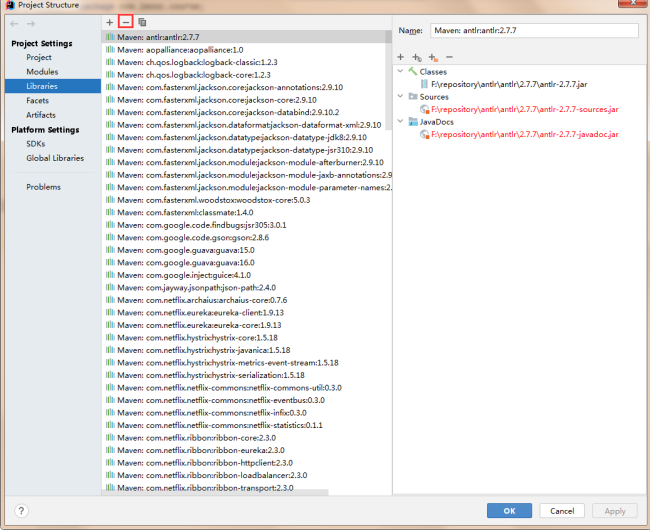The height and width of the screenshot is (530, 650).
Task: Open Project settings section
Action: (x=39, y=57)
